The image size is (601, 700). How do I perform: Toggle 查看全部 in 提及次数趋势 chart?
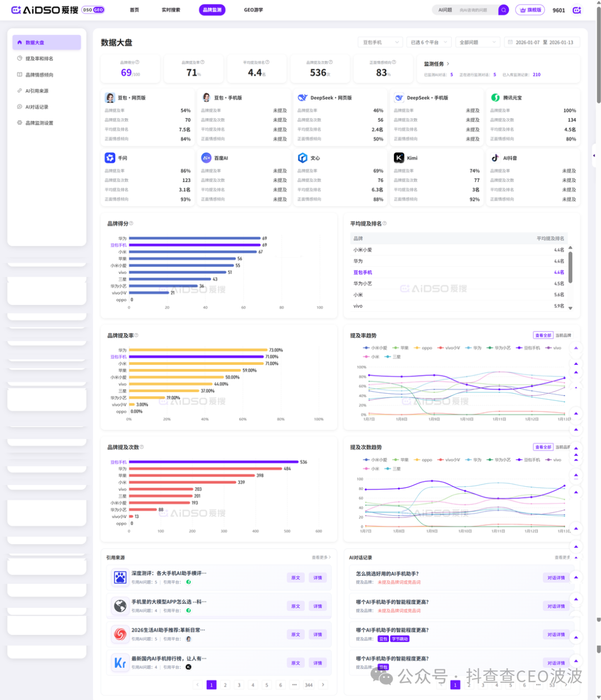coord(543,447)
